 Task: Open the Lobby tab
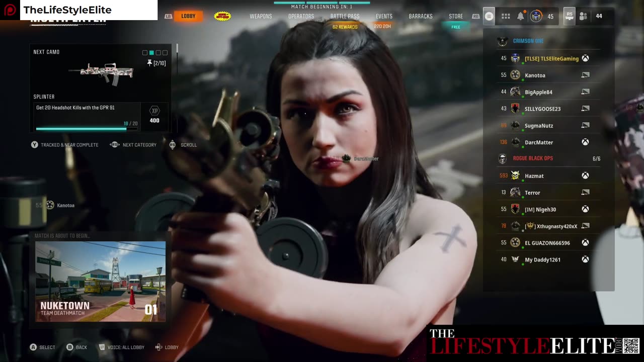pos(188,16)
